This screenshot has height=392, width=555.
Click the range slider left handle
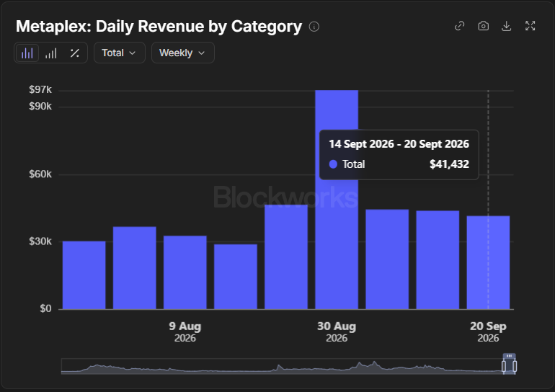coord(504,366)
